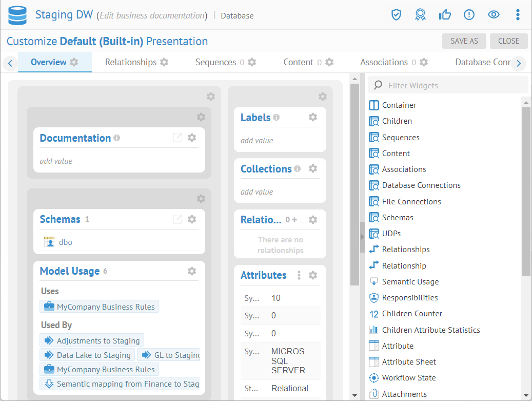
Task: Click the SAVE AS button
Action: point(464,41)
